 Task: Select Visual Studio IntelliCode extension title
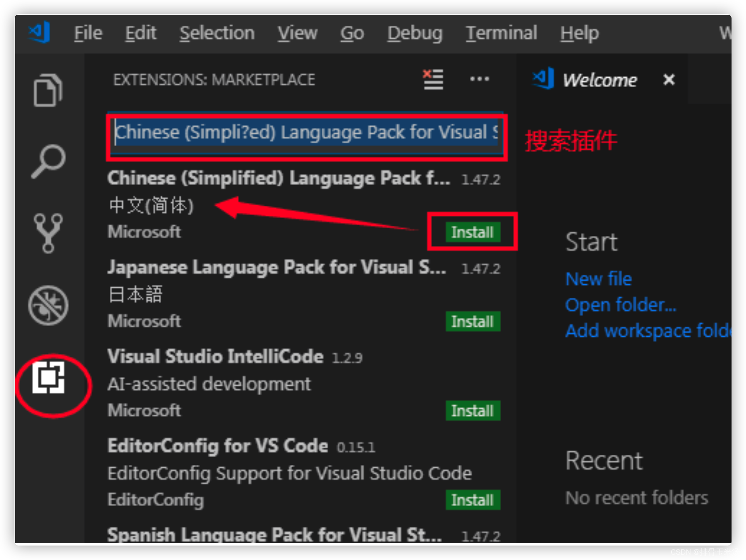coord(215,357)
